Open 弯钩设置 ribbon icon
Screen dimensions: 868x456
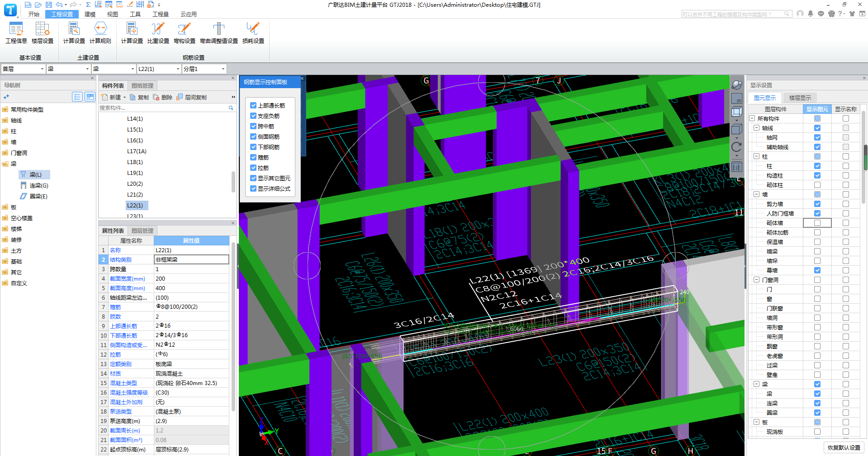click(x=185, y=33)
